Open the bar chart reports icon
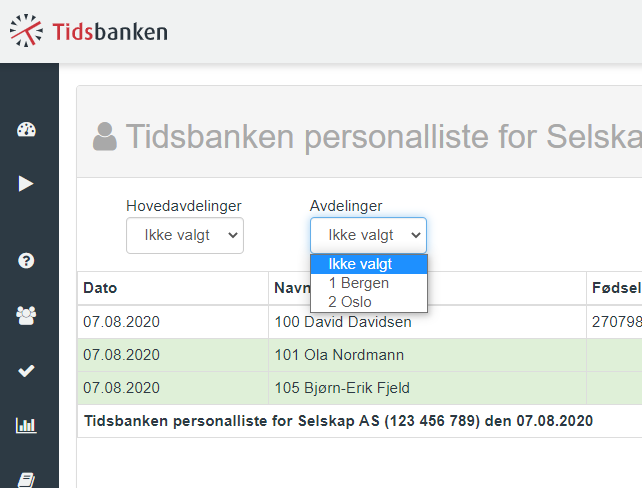 [x=26, y=425]
